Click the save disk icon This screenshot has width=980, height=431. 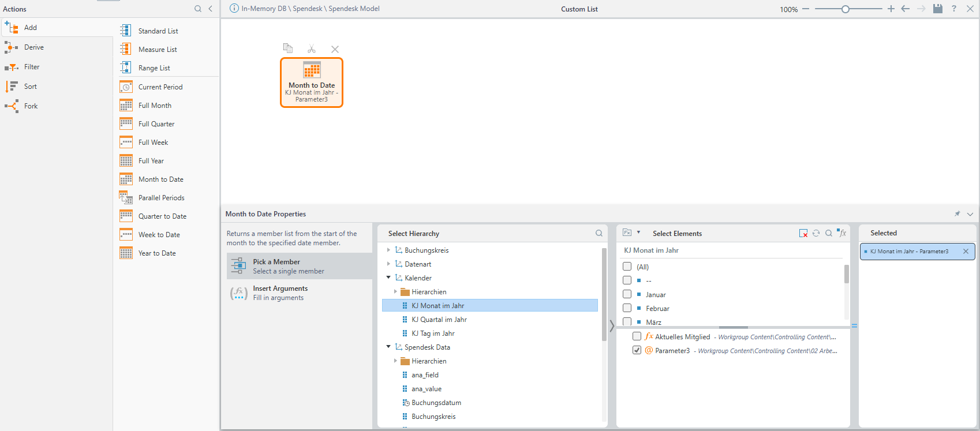click(x=937, y=9)
